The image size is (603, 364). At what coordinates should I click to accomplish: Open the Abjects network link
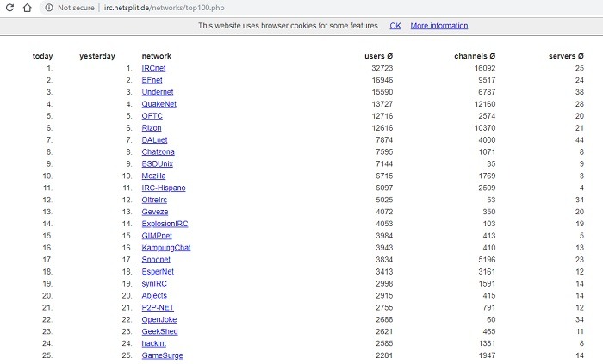click(154, 296)
